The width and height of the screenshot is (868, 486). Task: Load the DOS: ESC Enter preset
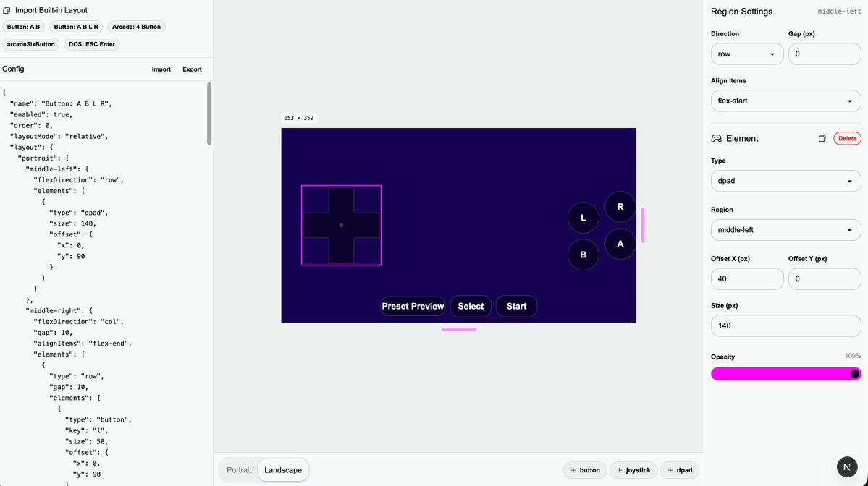(x=92, y=44)
